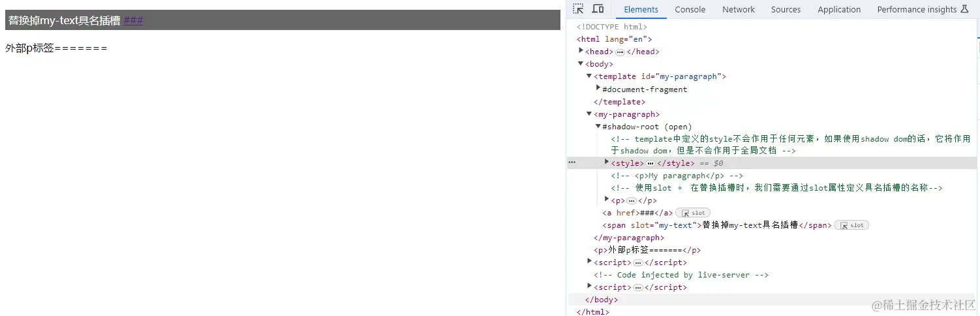Expand the ellipsis inside head tag
The width and height of the screenshot is (980, 316).
(x=620, y=52)
